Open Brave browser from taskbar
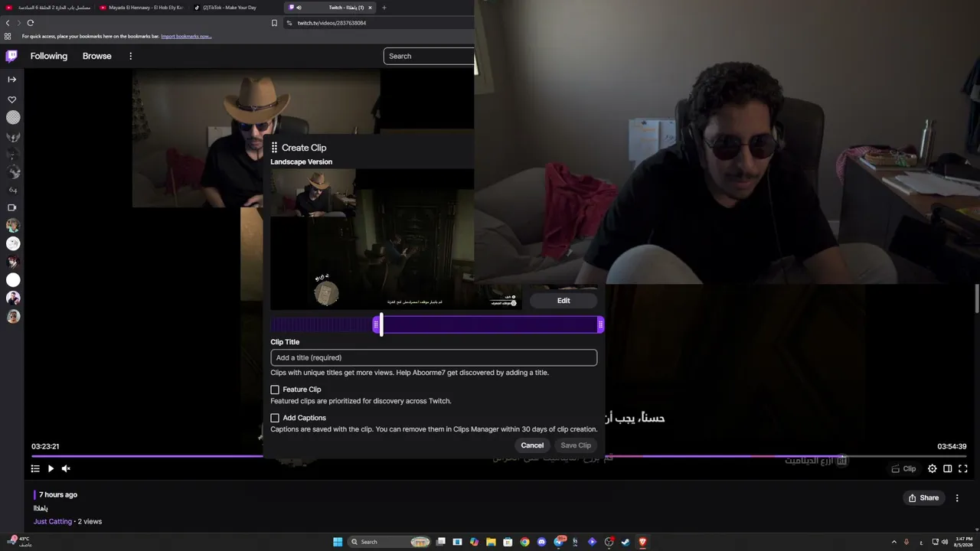The height and width of the screenshot is (551, 980). pyautogui.click(x=642, y=542)
